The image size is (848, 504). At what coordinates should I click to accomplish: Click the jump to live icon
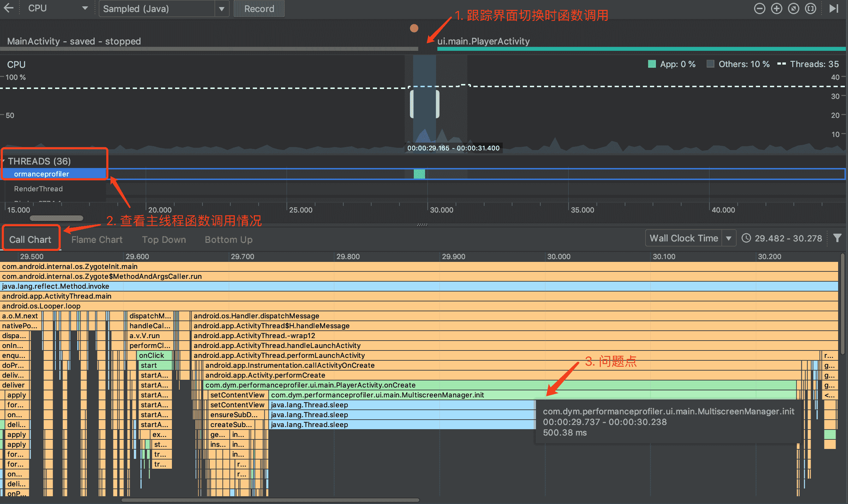tap(834, 8)
